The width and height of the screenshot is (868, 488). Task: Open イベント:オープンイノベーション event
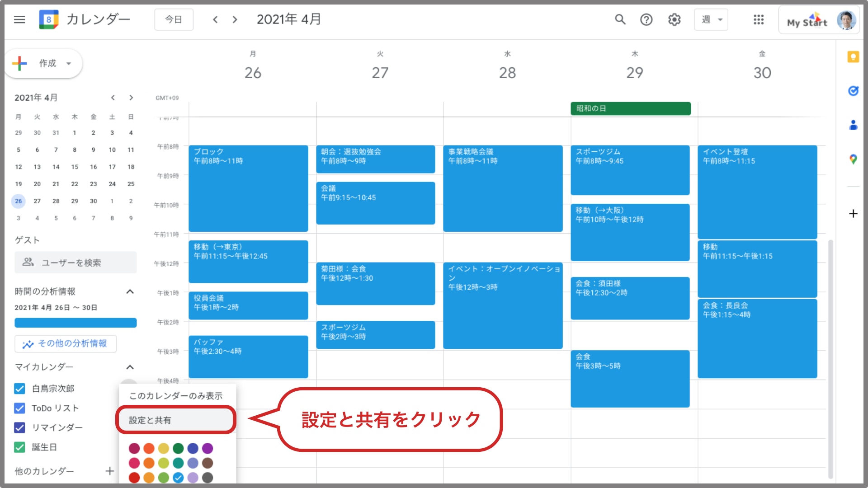click(503, 305)
